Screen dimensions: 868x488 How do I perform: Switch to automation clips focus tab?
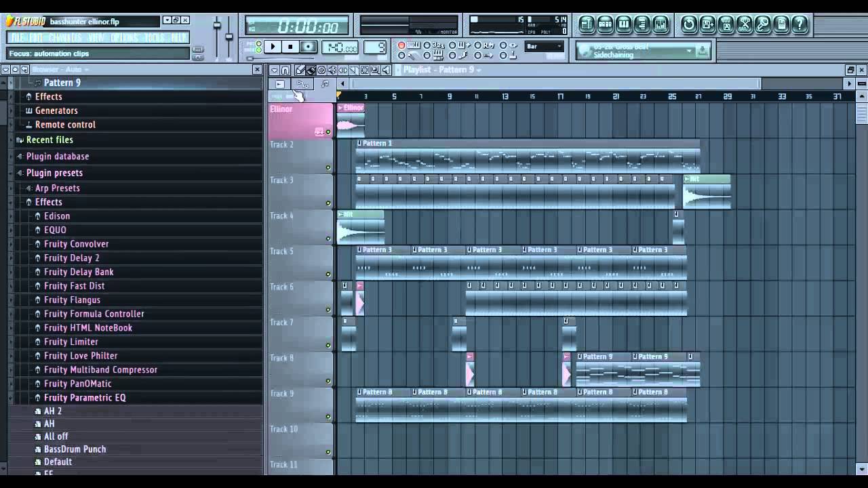[302, 84]
